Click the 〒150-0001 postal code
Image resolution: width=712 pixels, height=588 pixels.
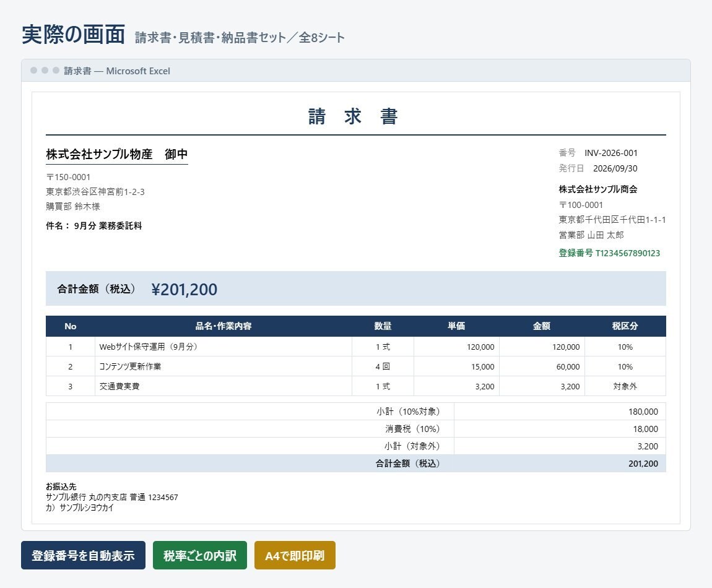coord(68,177)
